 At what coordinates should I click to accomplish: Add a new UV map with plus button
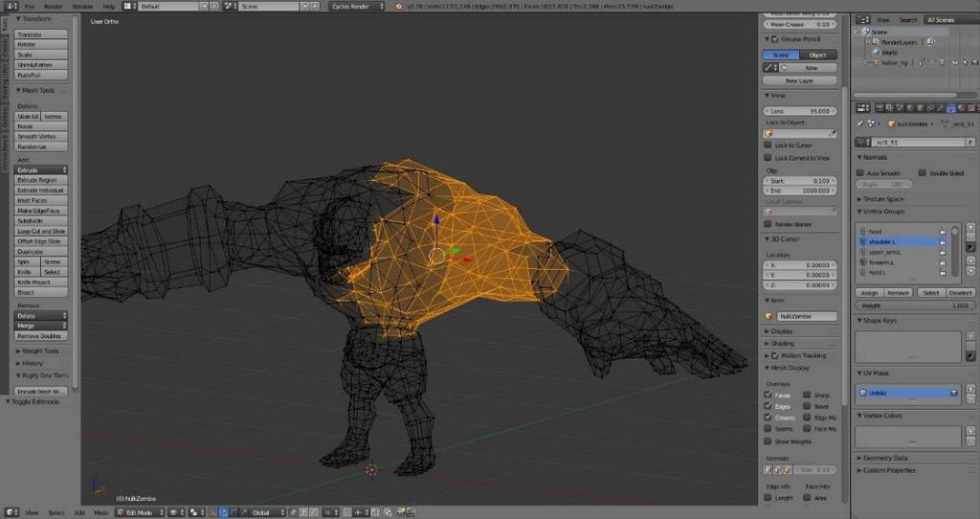[x=970, y=389]
